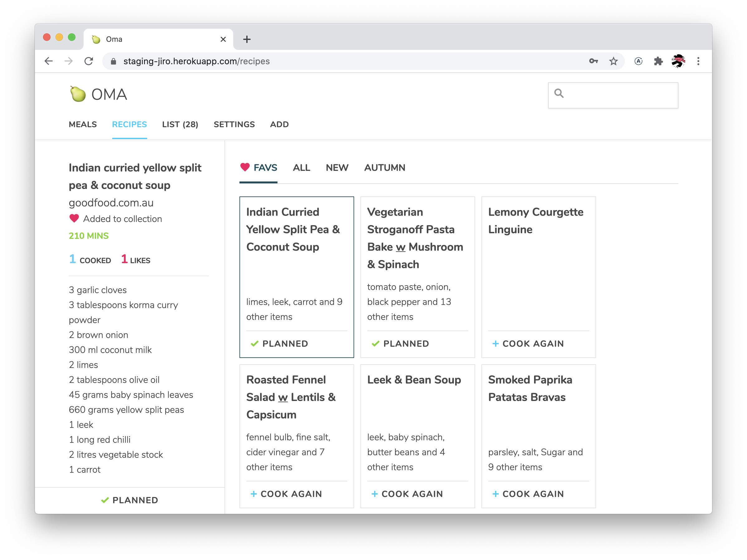The image size is (747, 560).
Task: Open the goodfood.com.au source link
Action: coord(111,203)
